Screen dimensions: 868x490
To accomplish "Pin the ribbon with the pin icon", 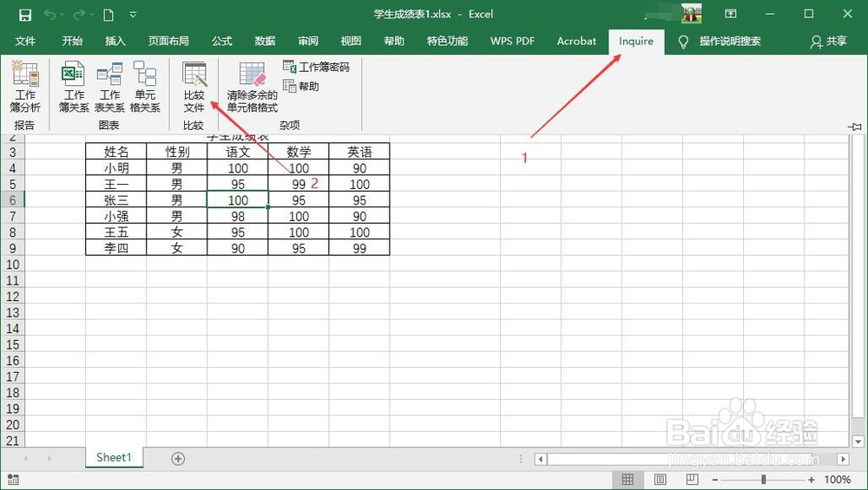I will point(855,127).
